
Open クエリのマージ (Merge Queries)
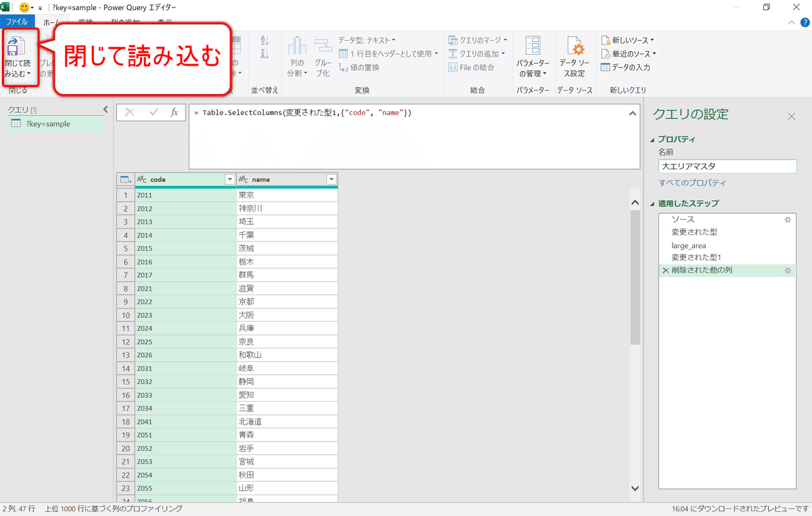click(x=478, y=41)
